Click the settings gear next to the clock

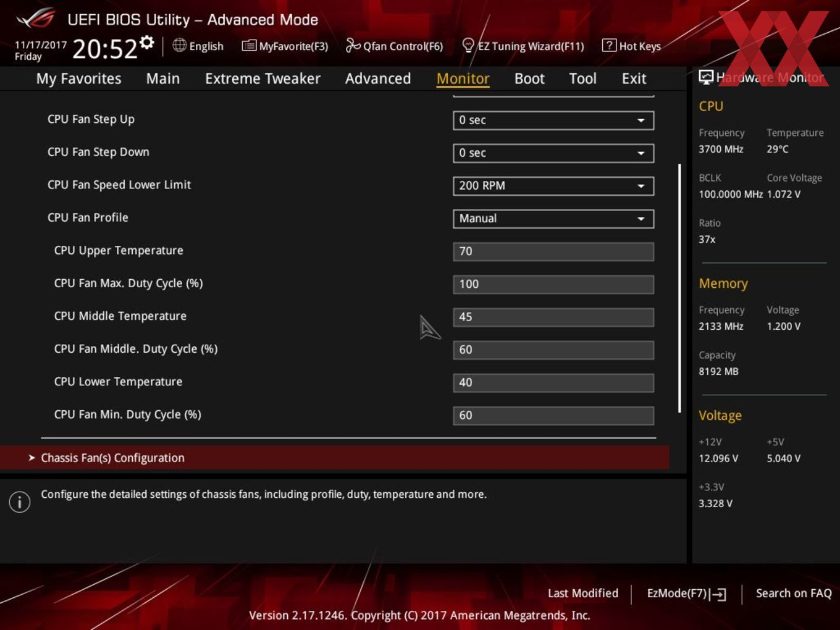click(146, 42)
